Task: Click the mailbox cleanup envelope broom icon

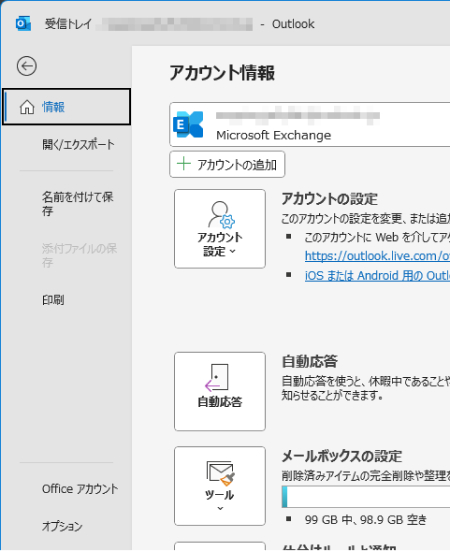Action: (221, 473)
